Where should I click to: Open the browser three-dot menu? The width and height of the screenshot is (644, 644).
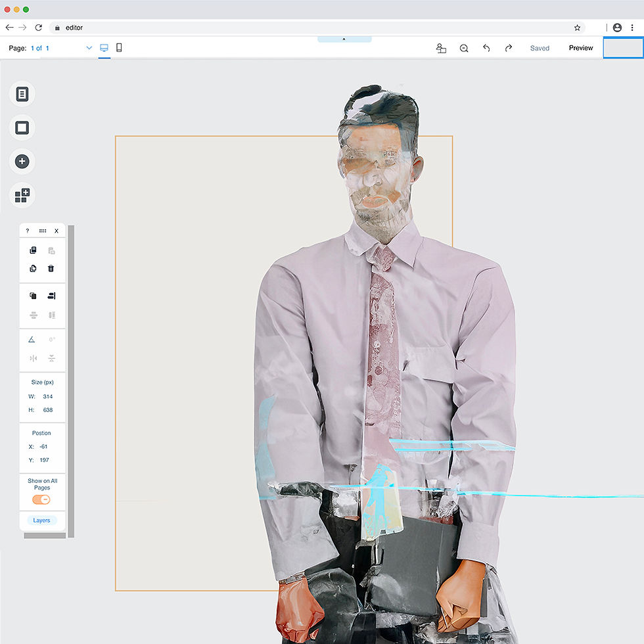[632, 28]
